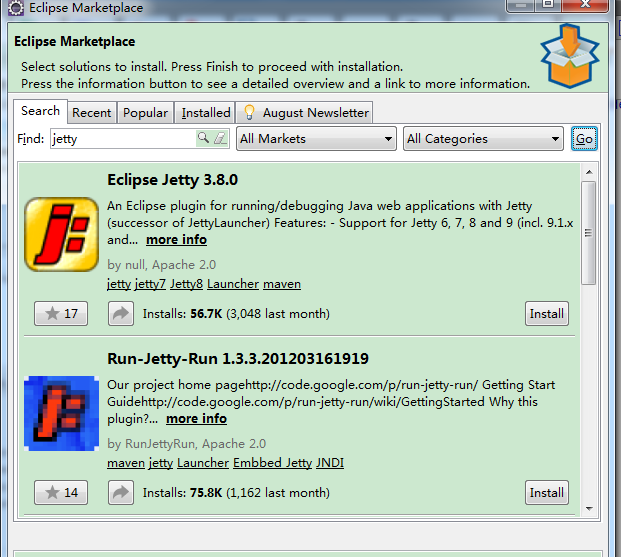The image size is (621, 557).
Task: Click the Run-Jetty-Run plugin logo
Action: (x=61, y=413)
